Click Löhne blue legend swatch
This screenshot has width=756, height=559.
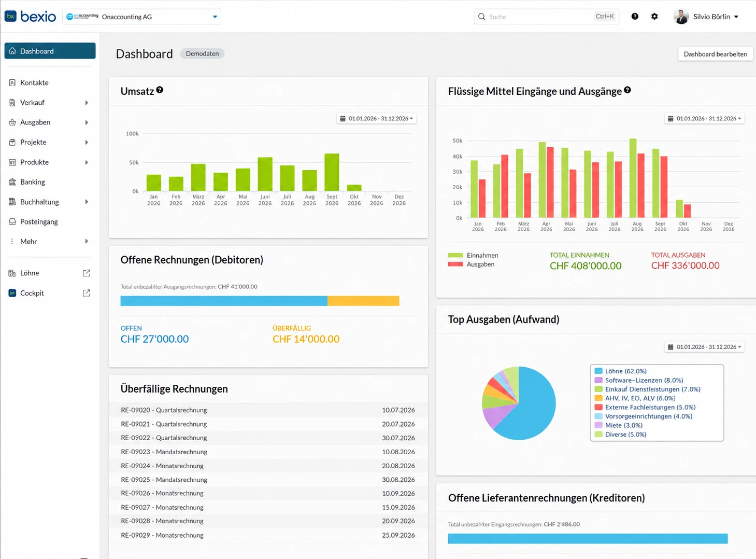[598, 371]
